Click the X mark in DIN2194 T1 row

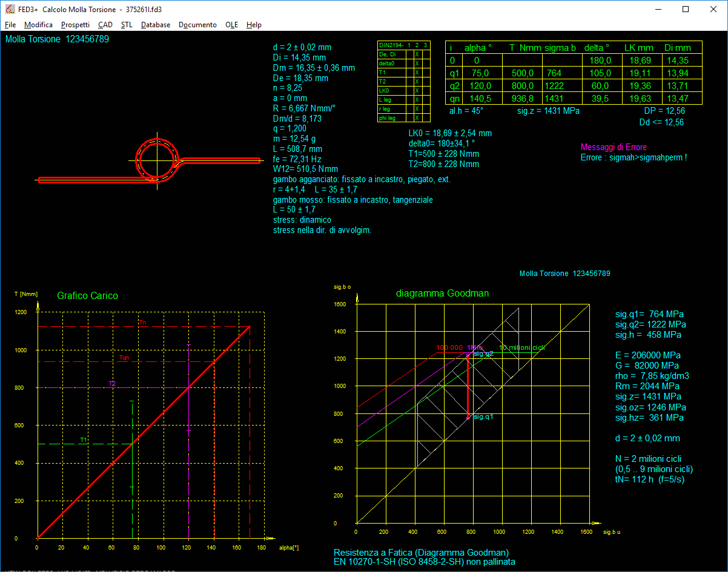(x=417, y=73)
